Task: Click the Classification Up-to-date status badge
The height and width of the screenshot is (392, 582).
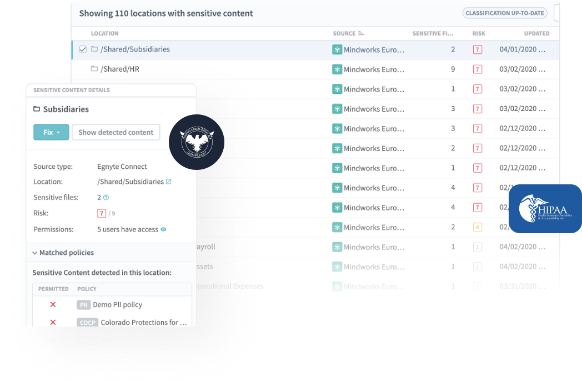Action: [505, 13]
